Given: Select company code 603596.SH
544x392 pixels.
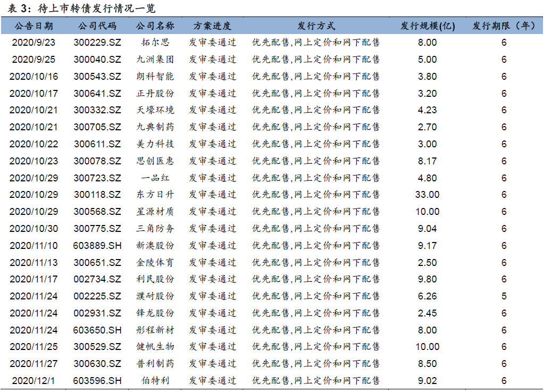Looking at the screenshot, I should [97, 381].
